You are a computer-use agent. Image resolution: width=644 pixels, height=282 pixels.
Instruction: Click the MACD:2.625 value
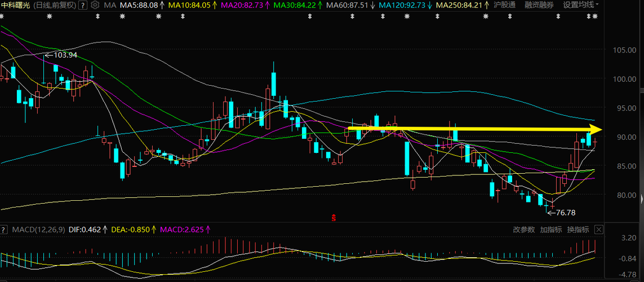tap(182, 230)
